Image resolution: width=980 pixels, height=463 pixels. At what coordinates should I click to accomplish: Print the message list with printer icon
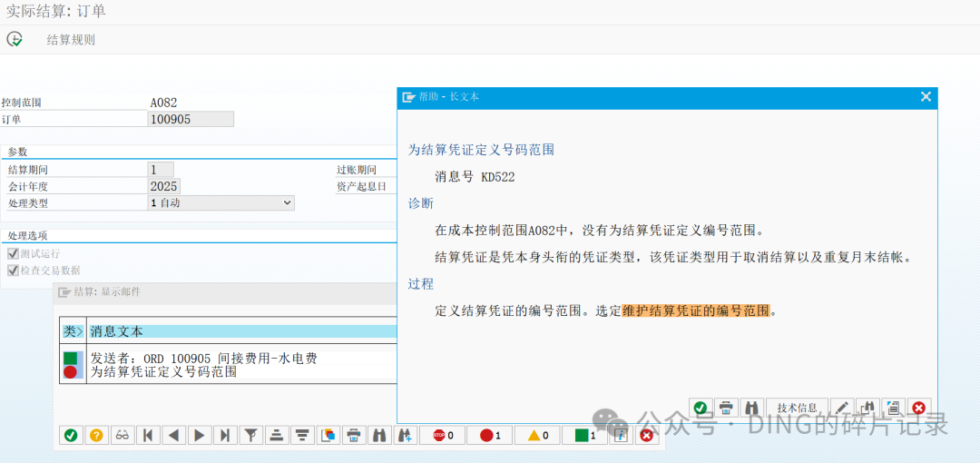(354, 434)
